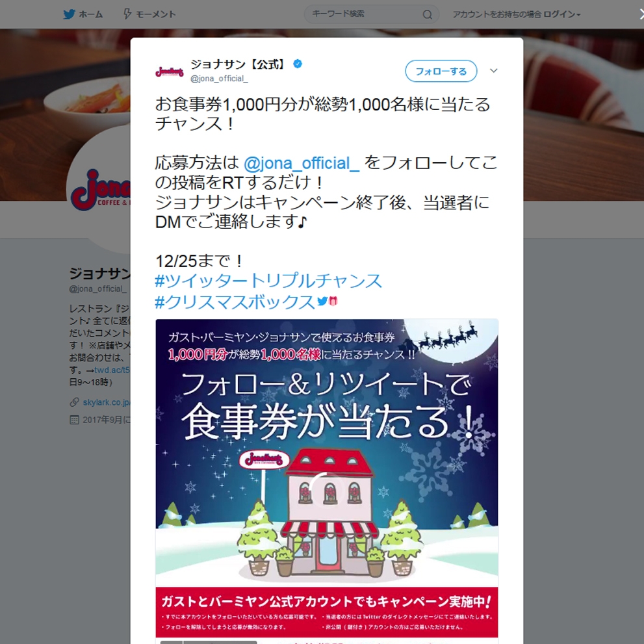Viewport: 644px width, 644px height.
Task: Click the large Jonathan's profile logo
Action: (101, 190)
